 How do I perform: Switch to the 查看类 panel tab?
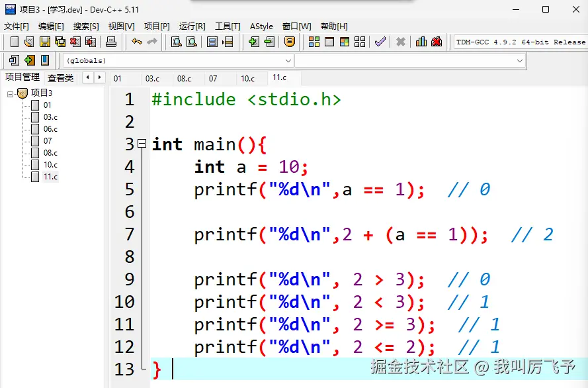(x=60, y=78)
